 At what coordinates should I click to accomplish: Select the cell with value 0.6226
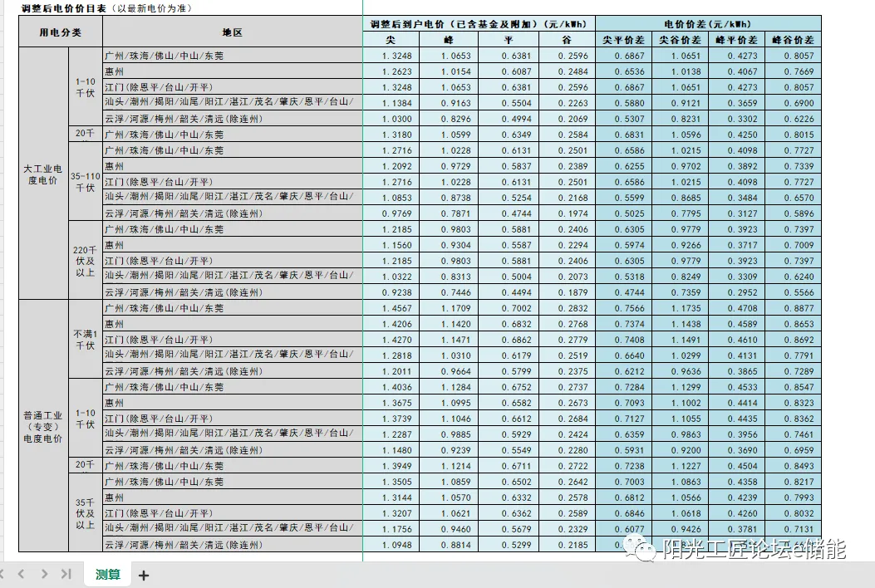[x=793, y=119]
